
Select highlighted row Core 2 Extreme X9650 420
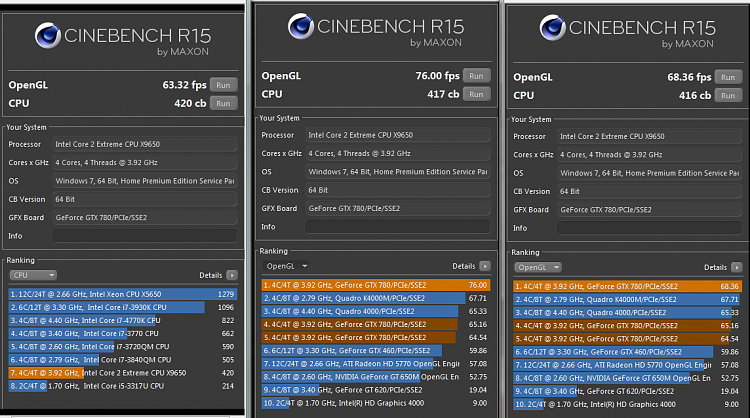123,373
